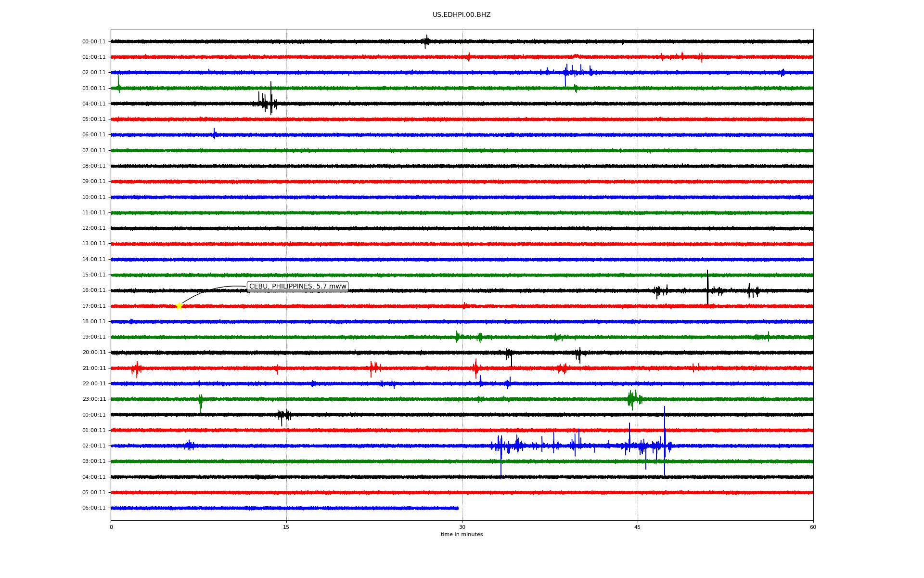Click the US.EDHPI.00.BHZ plot title
924x578 pixels.
pyautogui.click(x=461, y=15)
